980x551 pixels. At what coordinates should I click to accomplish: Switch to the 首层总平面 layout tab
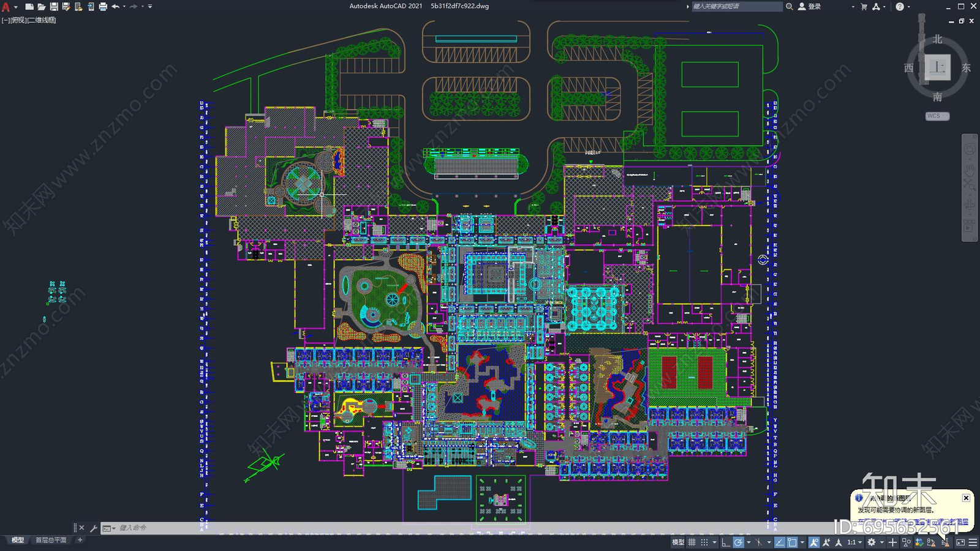pyautogui.click(x=51, y=540)
